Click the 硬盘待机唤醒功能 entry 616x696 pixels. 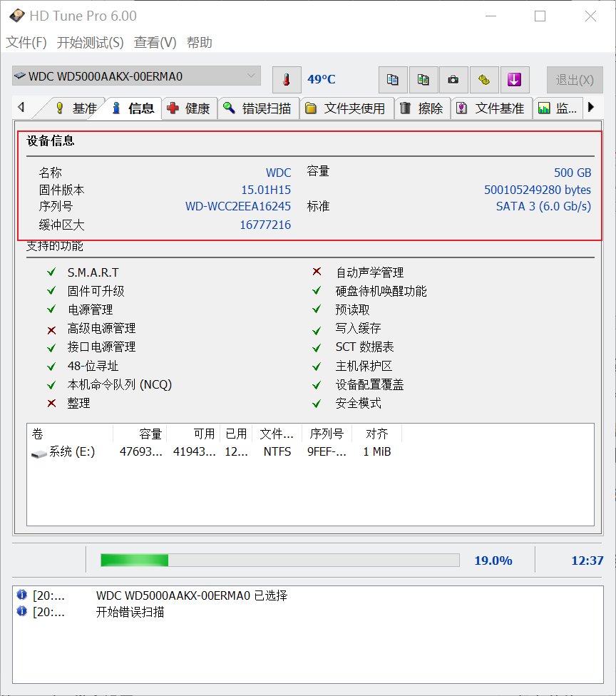(x=381, y=291)
